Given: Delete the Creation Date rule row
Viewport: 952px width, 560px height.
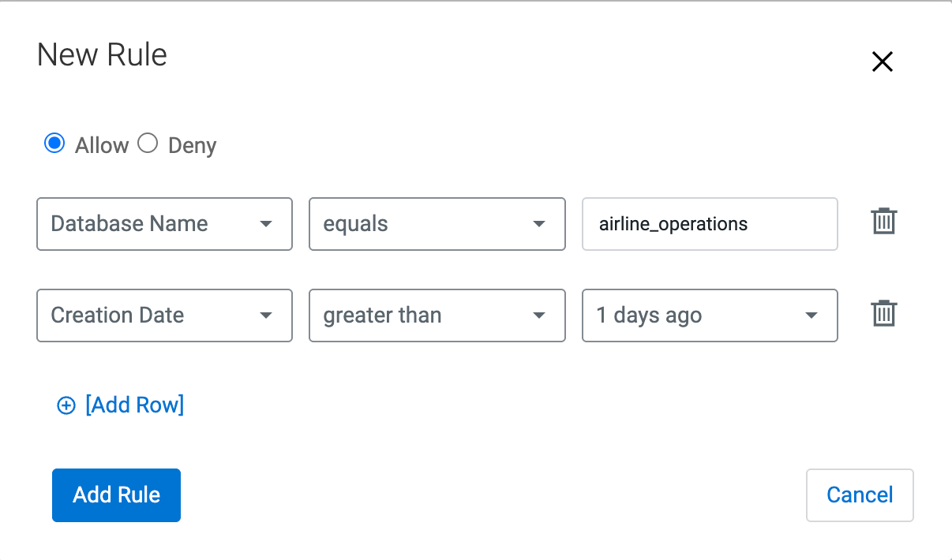Looking at the screenshot, I should (x=883, y=314).
